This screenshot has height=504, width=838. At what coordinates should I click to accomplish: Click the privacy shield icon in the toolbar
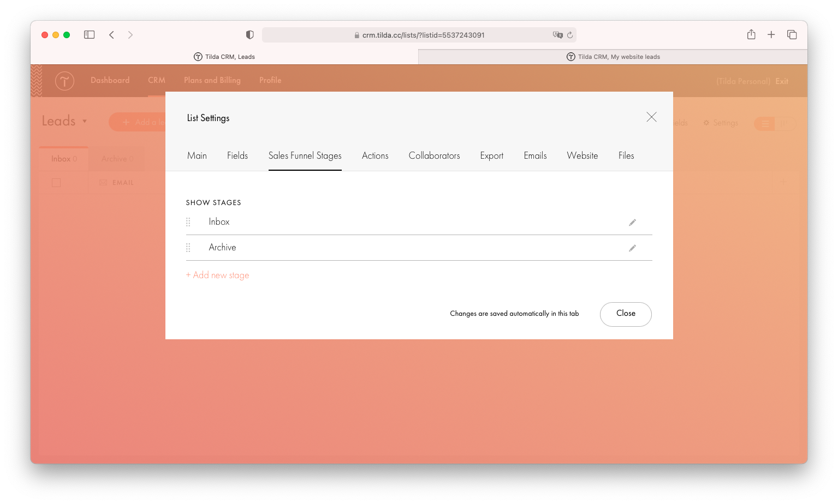tap(249, 34)
